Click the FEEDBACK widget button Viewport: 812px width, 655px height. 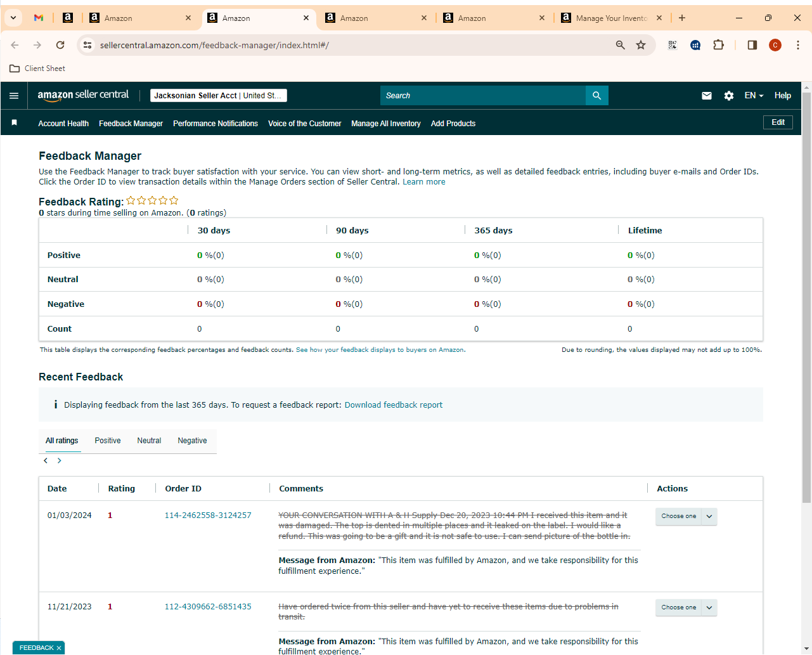(36, 648)
